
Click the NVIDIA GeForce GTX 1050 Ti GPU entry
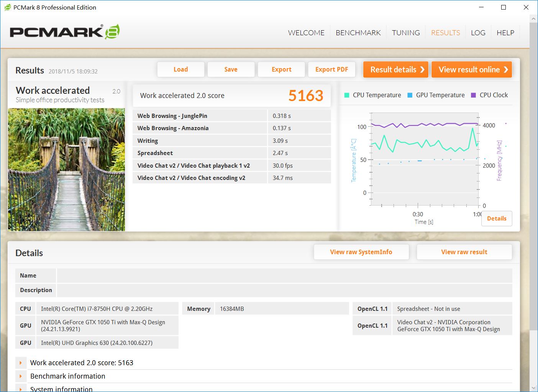click(x=107, y=326)
